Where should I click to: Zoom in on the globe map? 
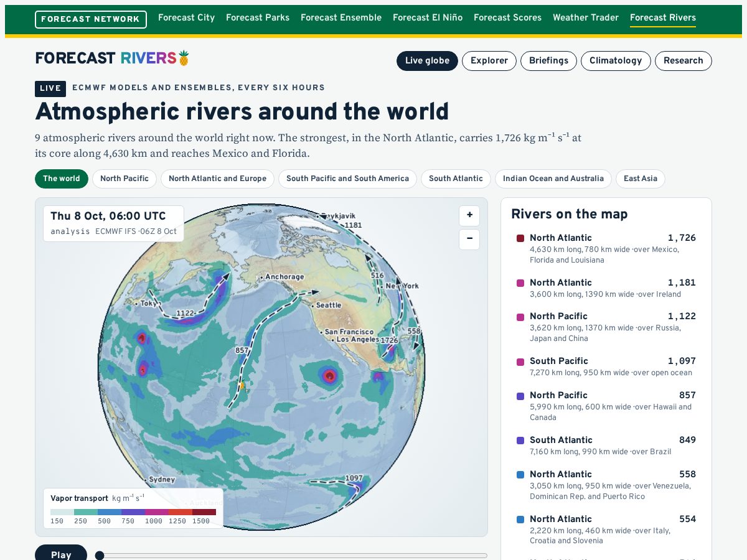469,216
